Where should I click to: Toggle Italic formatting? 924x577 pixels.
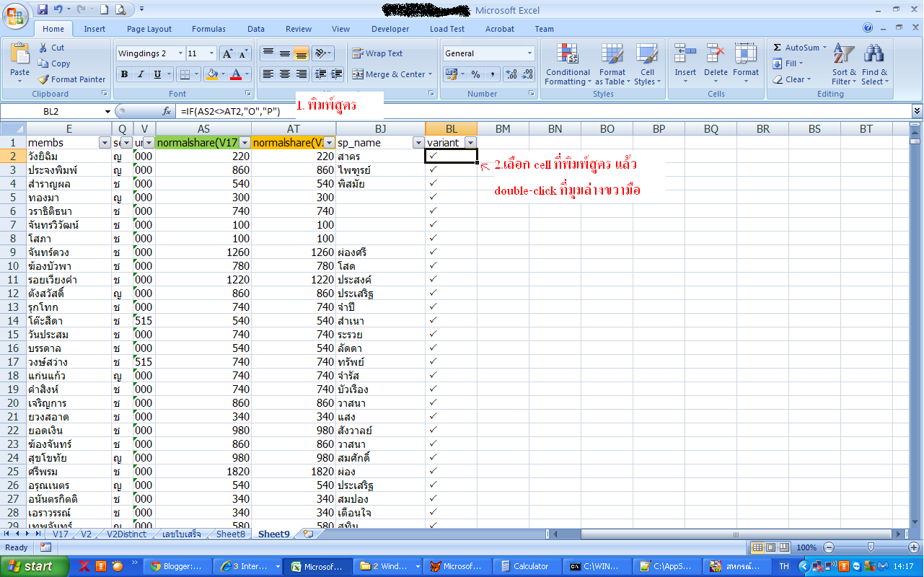pyautogui.click(x=140, y=74)
